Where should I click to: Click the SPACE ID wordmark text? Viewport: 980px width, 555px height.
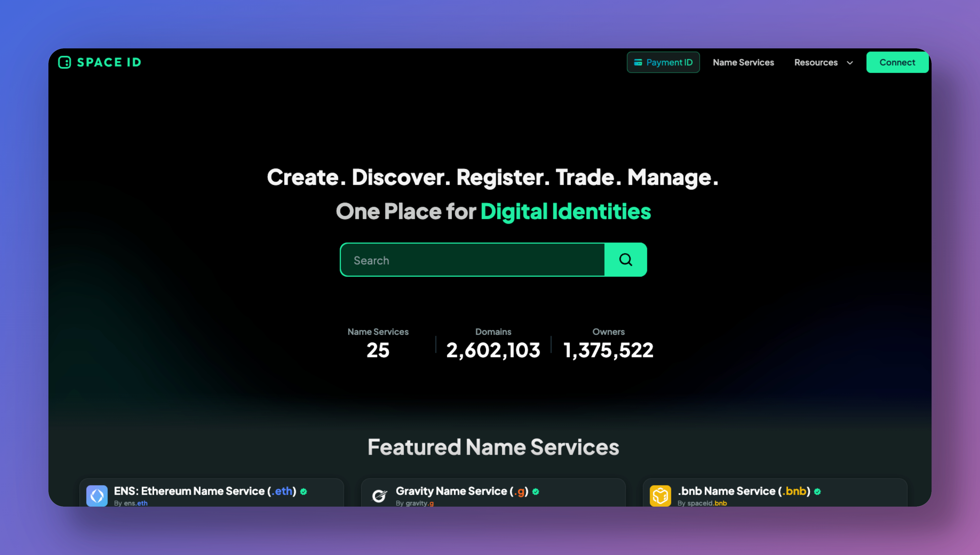109,63
